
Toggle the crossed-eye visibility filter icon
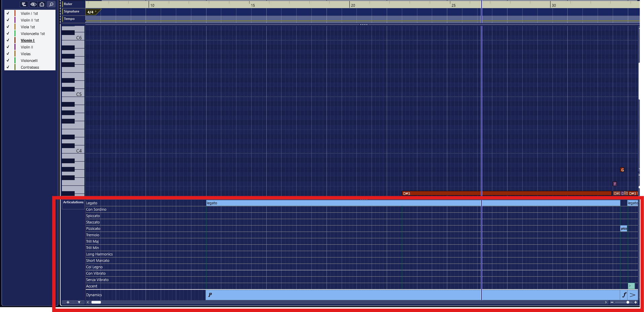tap(33, 4)
